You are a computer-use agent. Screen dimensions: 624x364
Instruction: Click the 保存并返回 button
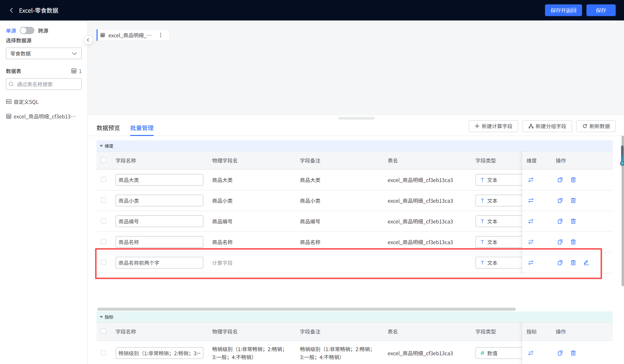click(x=563, y=10)
